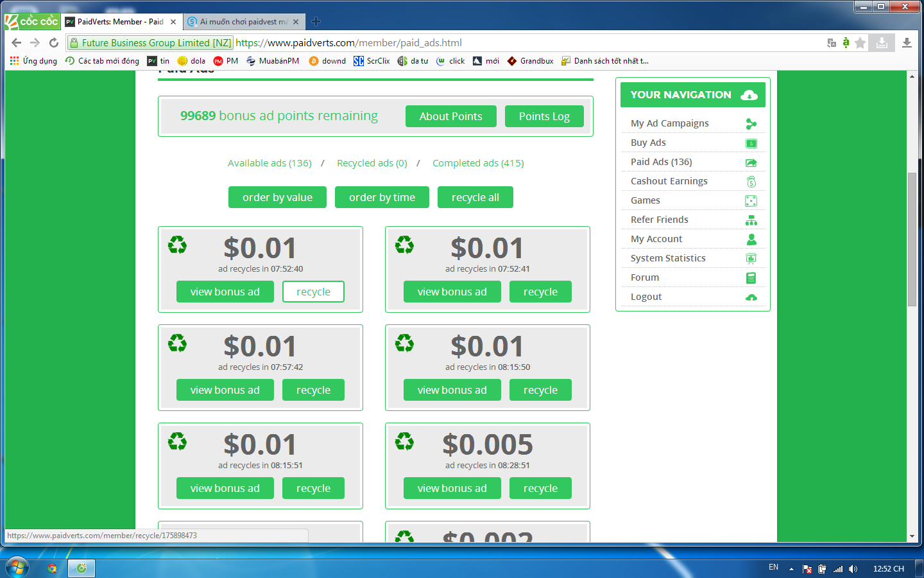View the $0.005 bonus ad
The image size is (924, 578).
pyautogui.click(x=452, y=488)
